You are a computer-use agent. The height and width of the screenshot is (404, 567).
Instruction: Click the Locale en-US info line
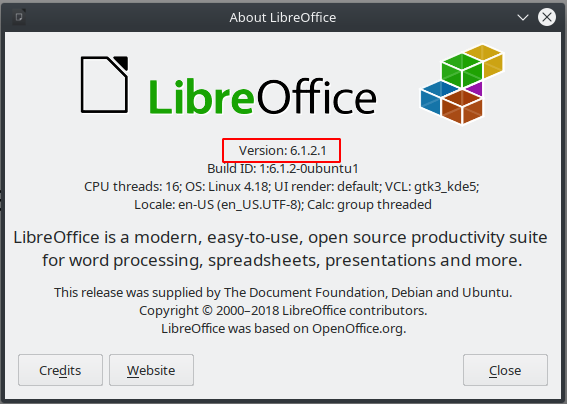pyautogui.click(x=283, y=205)
